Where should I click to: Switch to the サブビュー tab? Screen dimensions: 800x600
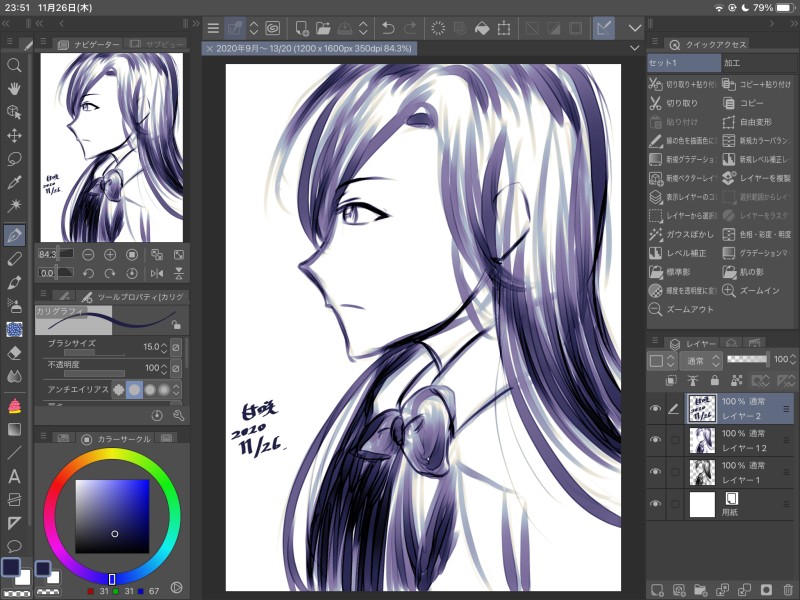[x=156, y=44]
